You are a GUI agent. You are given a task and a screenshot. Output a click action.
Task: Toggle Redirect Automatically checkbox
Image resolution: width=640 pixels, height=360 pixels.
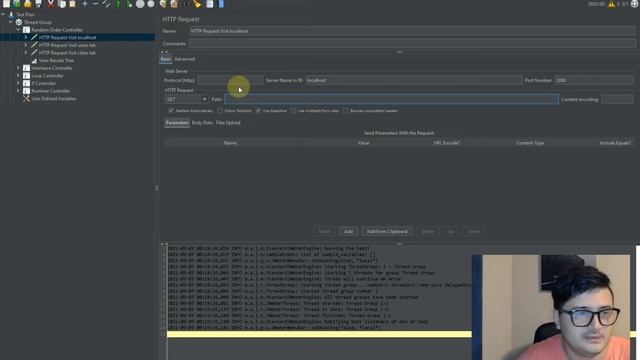click(171, 111)
